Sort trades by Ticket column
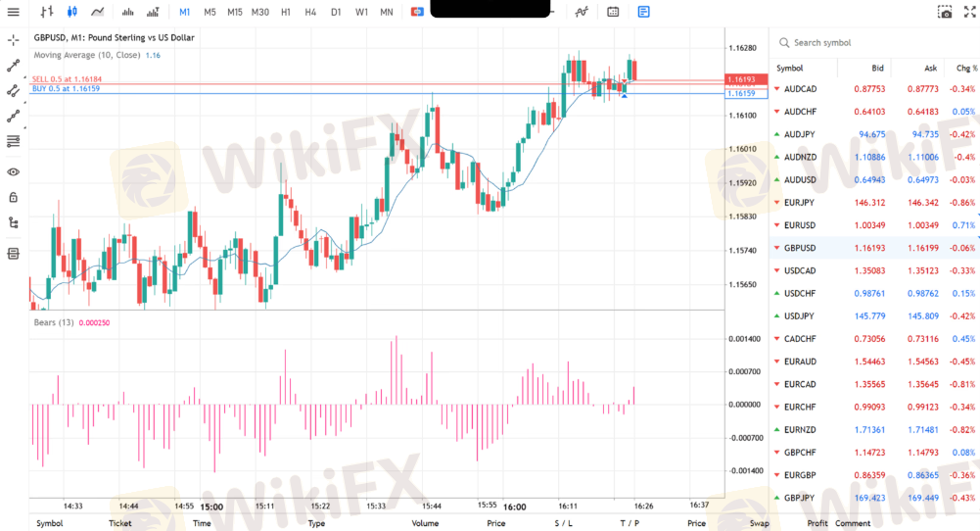This screenshot has width=980, height=531. pyautogui.click(x=120, y=523)
